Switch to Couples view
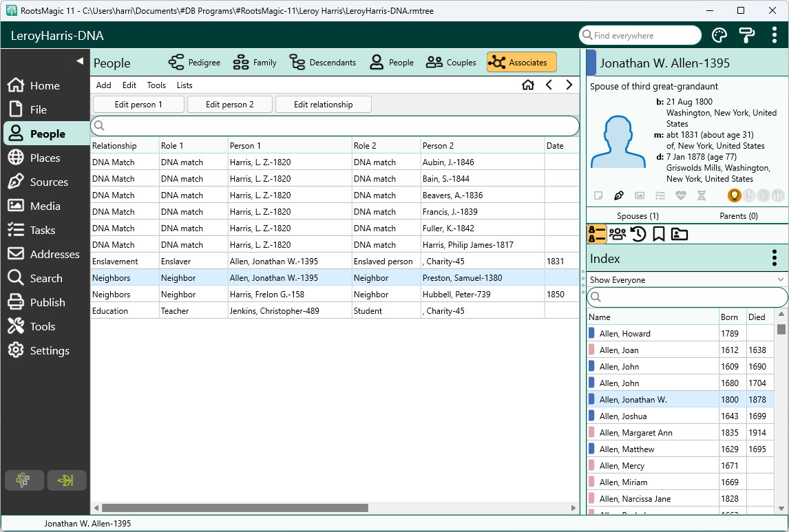Image resolution: width=789 pixels, height=532 pixels. 452,63
